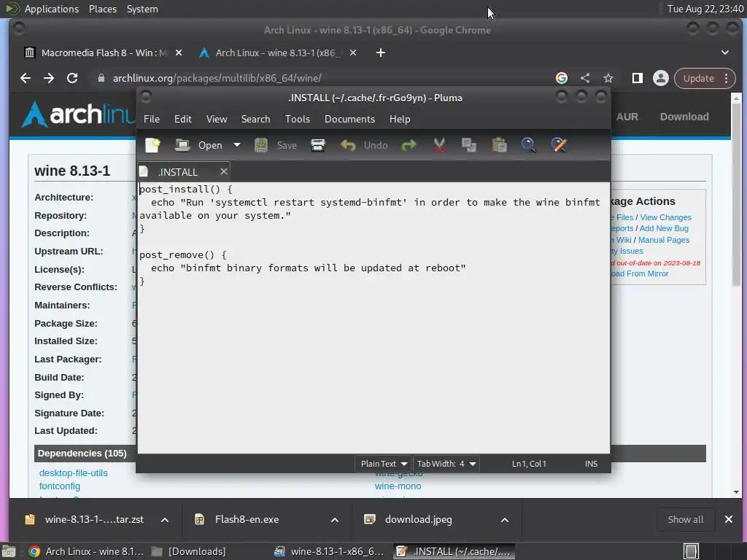The height and width of the screenshot is (560, 747).
Task: Expand options for download.jpeg
Action: coord(505,520)
